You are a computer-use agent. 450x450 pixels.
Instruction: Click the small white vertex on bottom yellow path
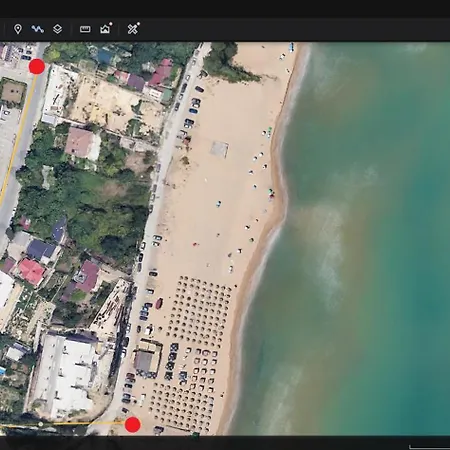(41, 424)
